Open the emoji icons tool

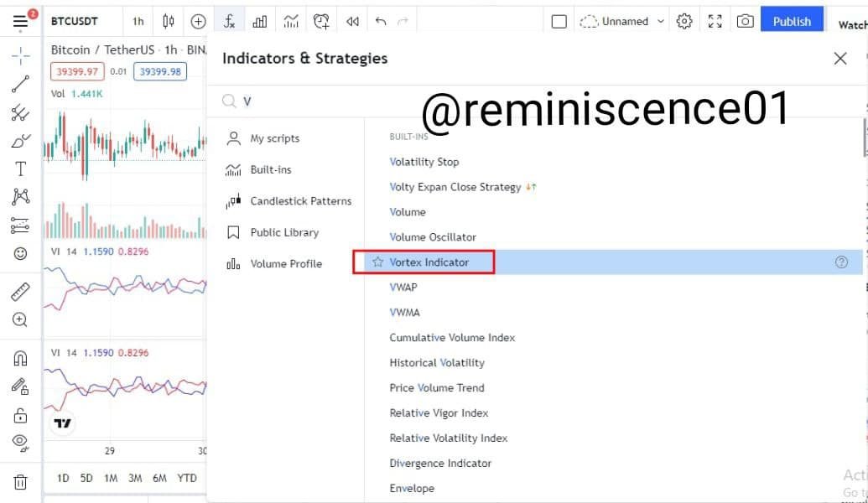[x=20, y=253]
